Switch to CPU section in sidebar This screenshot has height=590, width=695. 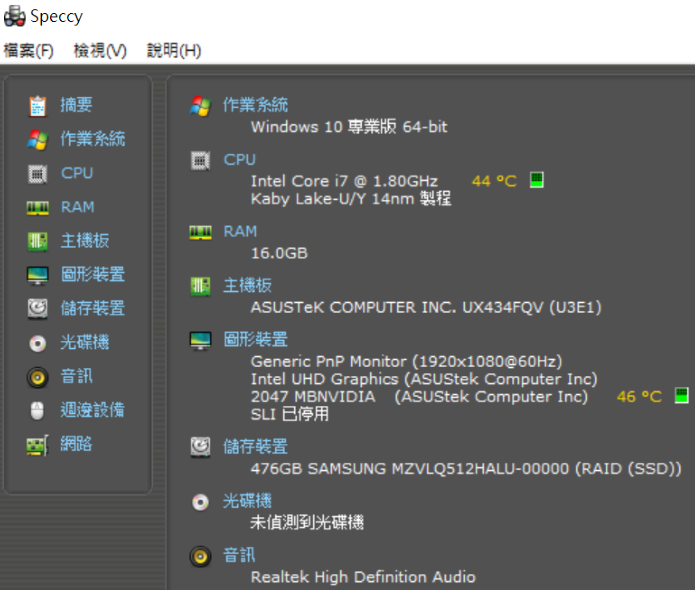[77, 173]
